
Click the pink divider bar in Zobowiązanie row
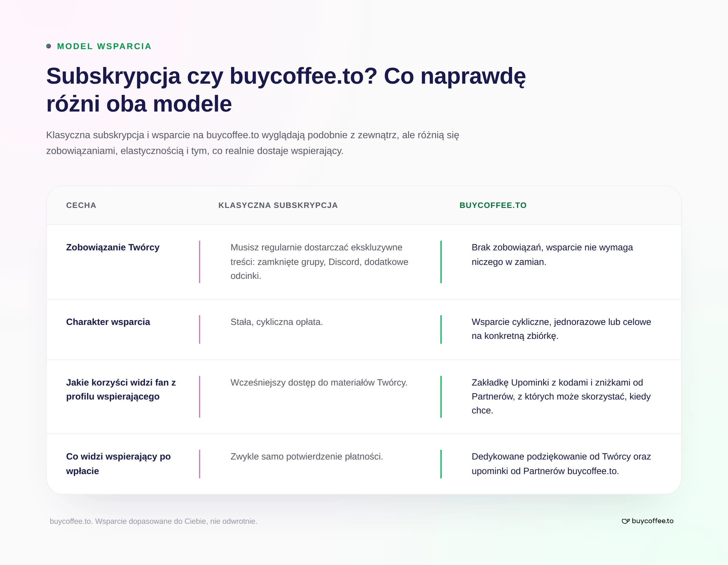tap(200, 262)
